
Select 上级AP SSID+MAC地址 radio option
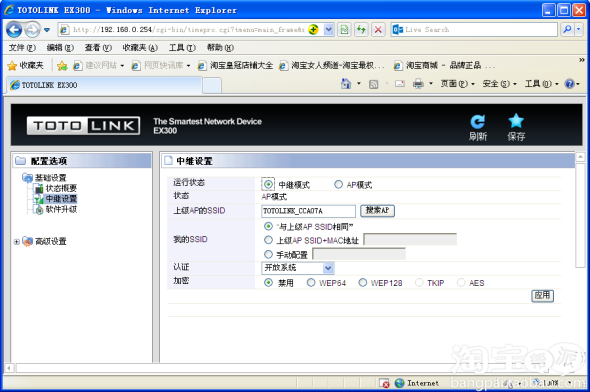(x=268, y=240)
